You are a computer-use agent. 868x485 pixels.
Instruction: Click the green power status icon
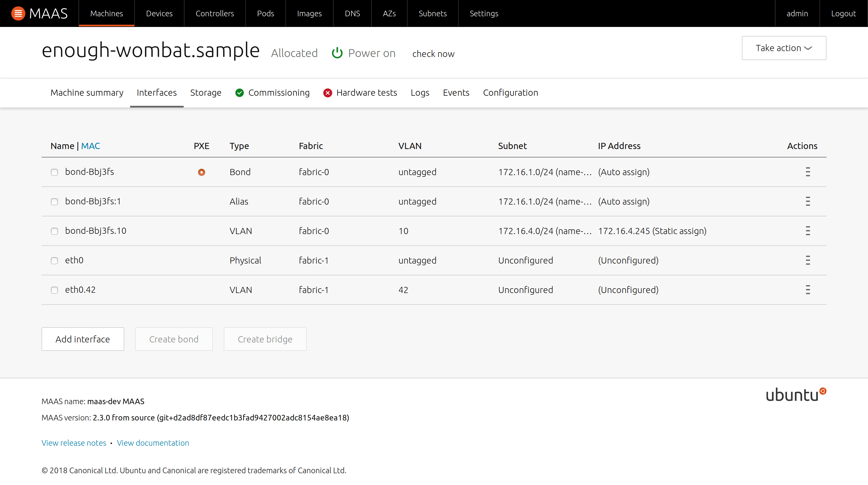click(x=337, y=53)
